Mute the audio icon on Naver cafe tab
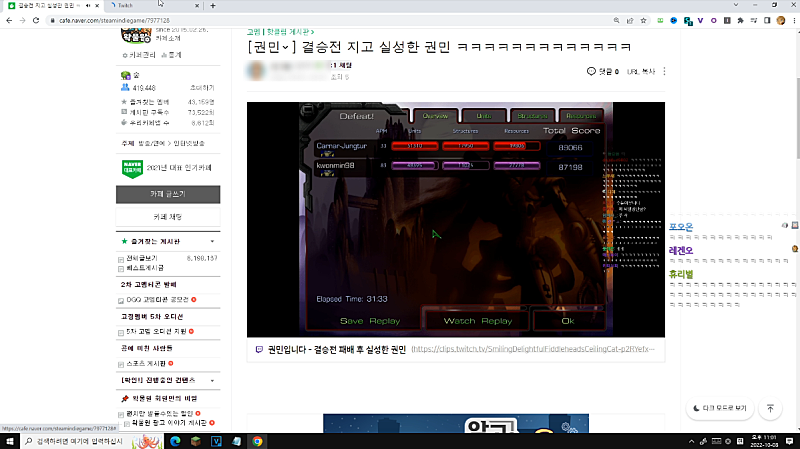Viewport: 800px width, 449px height. [x=88, y=6]
